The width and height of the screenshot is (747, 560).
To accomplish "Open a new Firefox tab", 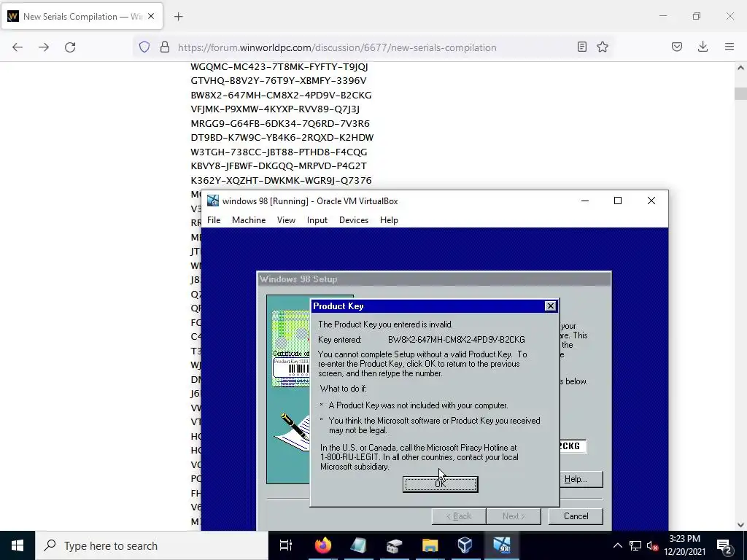I will (179, 17).
